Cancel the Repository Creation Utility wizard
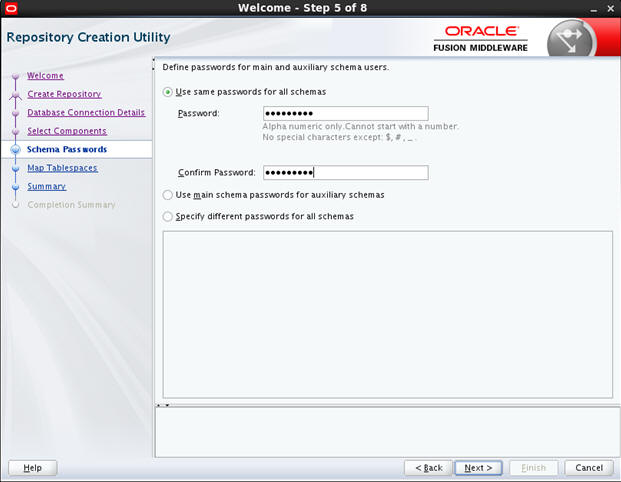 (x=589, y=468)
